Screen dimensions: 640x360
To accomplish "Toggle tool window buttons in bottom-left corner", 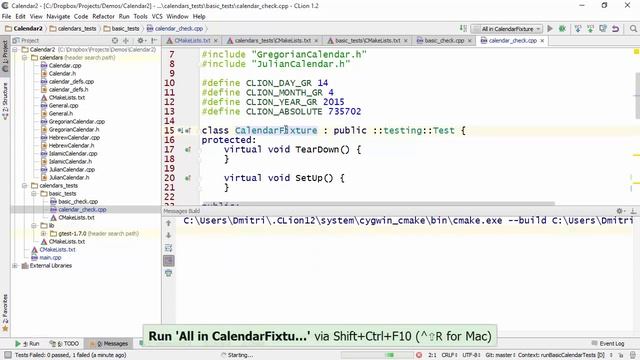I will click(x=7, y=355).
